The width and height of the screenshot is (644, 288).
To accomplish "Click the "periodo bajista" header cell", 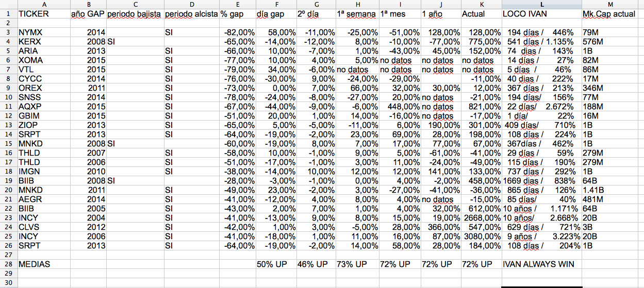I will tap(134, 14).
